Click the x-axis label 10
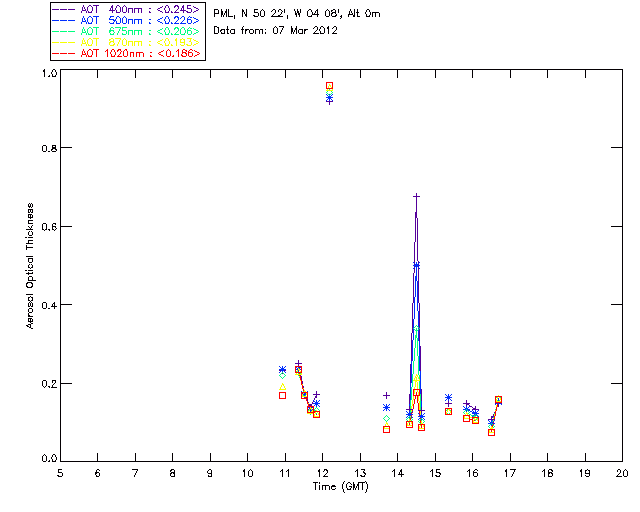The image size is (640, 512). pos(247,473)
